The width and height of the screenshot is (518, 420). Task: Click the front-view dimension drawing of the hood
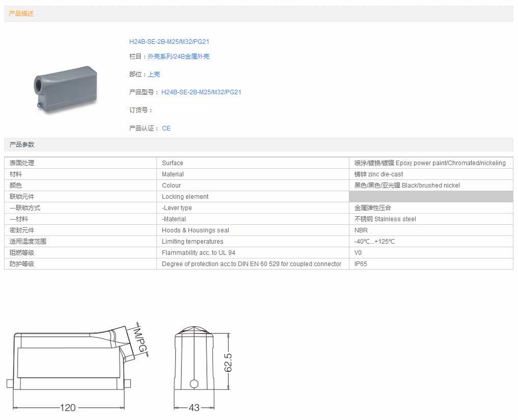pyautogui.click(x=194, y=362)
